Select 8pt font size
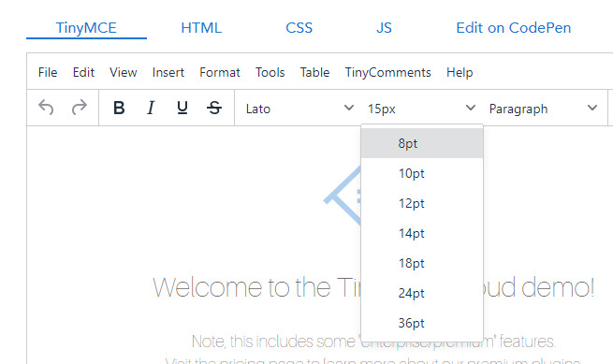The image size is (613, 364). point(422,143)
